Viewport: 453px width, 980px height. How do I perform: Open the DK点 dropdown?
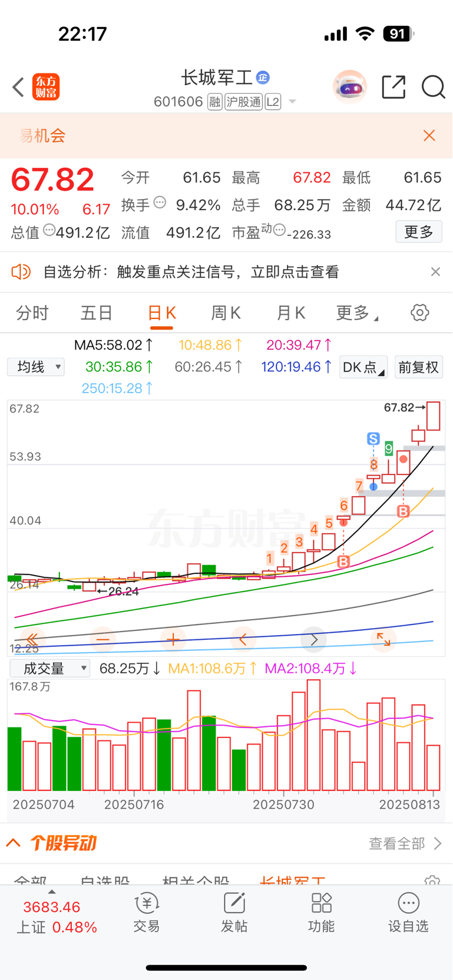click(363, 367)
